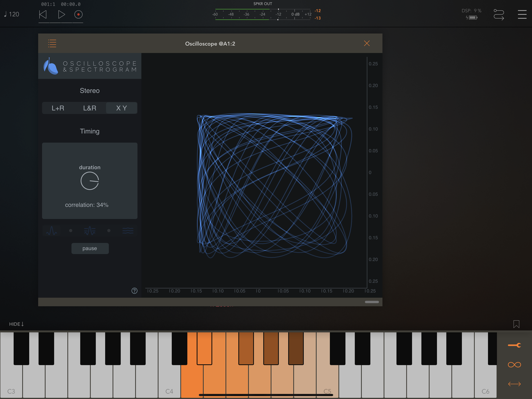Switch to spectrogram view icon
The width and height of the screenshot is (532, 399).
pyautogui.click(x=128, y=230)
